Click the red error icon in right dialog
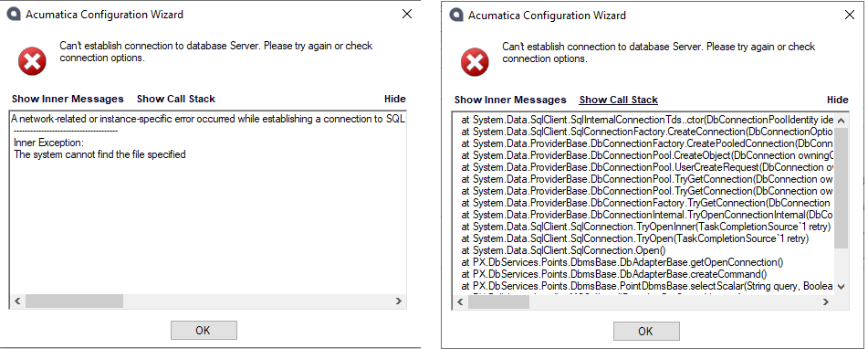This screenshot has width=868, height=349. 476,61
